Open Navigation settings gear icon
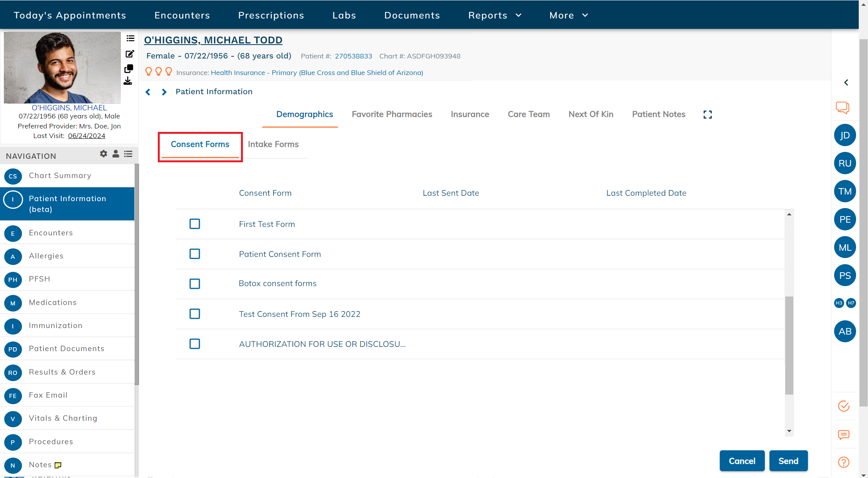Image resolution: width=868 pixels, height=478 pixels. (103, 154)
